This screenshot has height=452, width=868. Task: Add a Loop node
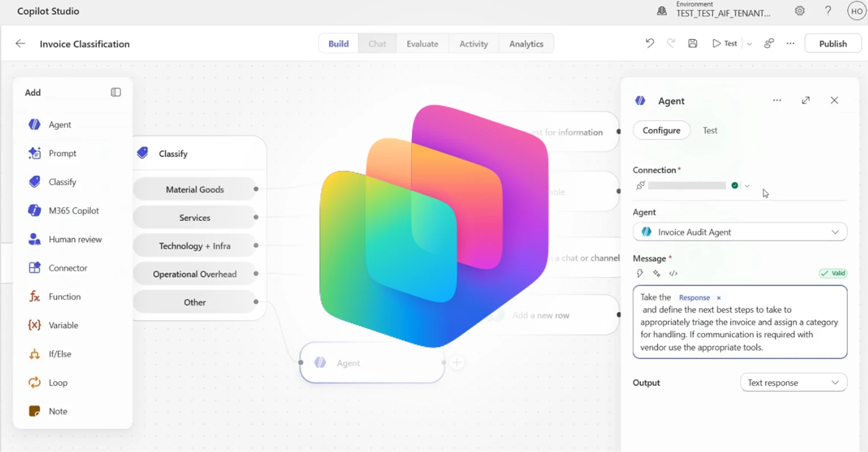point(48,382)
